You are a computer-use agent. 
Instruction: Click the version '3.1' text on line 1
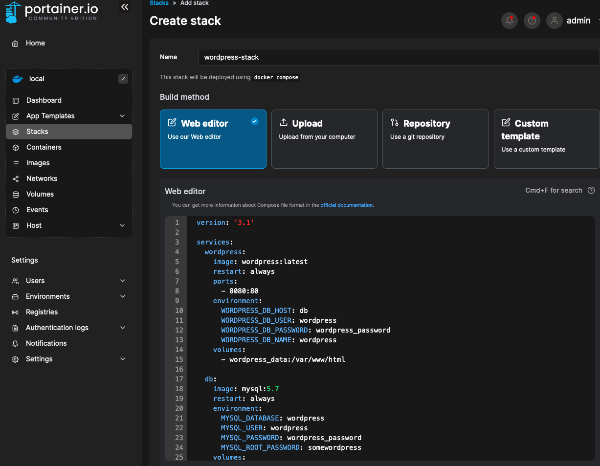[225, 222]
